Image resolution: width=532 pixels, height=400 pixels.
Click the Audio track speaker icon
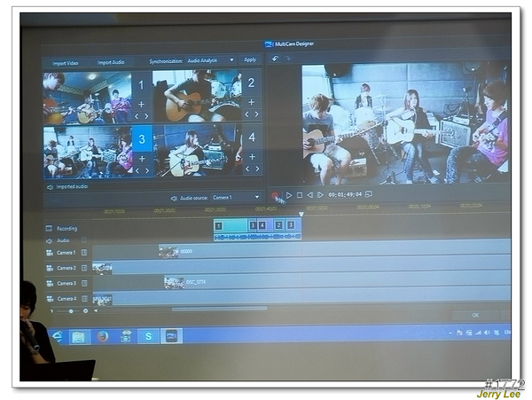pos(49,241)
